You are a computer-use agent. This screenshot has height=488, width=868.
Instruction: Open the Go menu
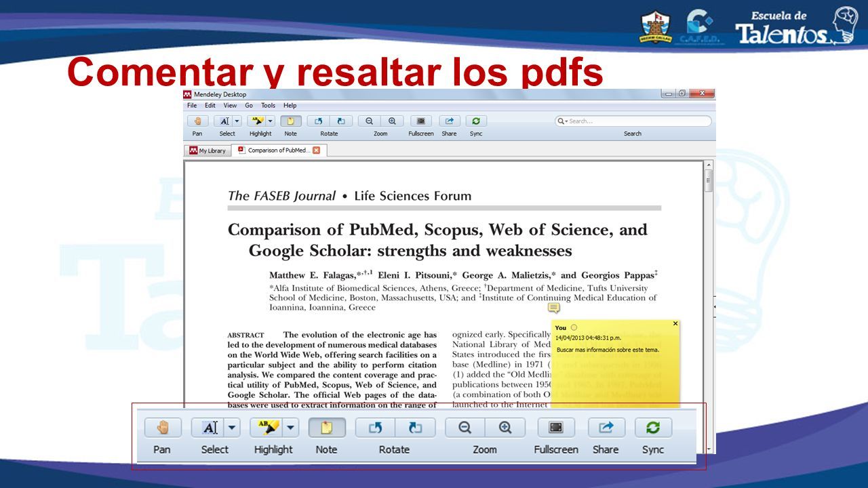pos(249,106)
